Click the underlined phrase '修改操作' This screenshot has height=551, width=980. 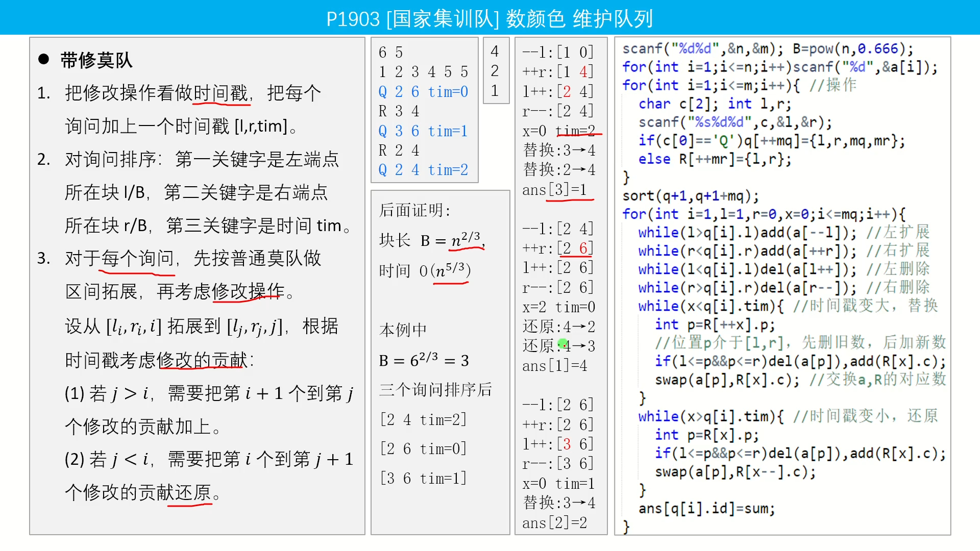pyautogui.click(x=249, y=291)
